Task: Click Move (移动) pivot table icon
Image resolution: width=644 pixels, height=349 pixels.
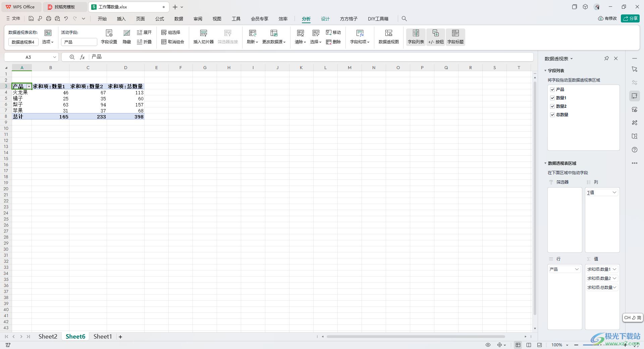Action: click(333, 32)
